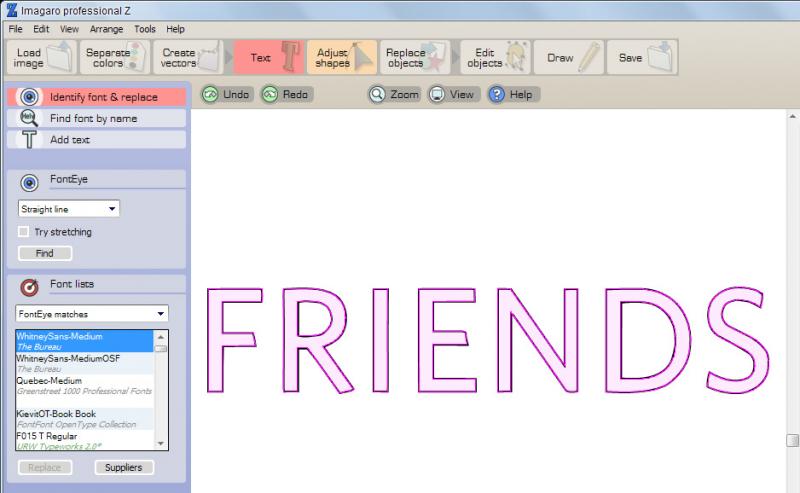Open the Tools menu
This screenshot has width=800, height=493.
[145, 29]
